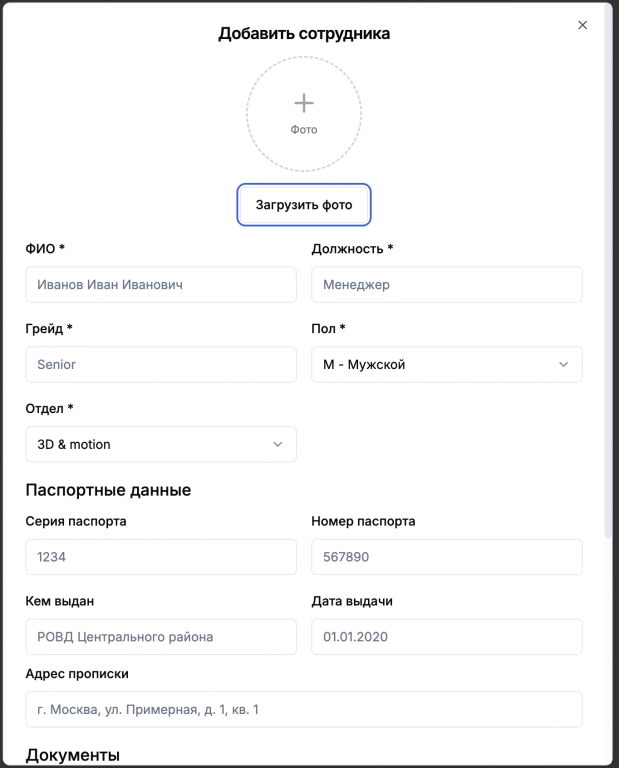Click the chevron arrow in Пол selector

pos(563,365)
